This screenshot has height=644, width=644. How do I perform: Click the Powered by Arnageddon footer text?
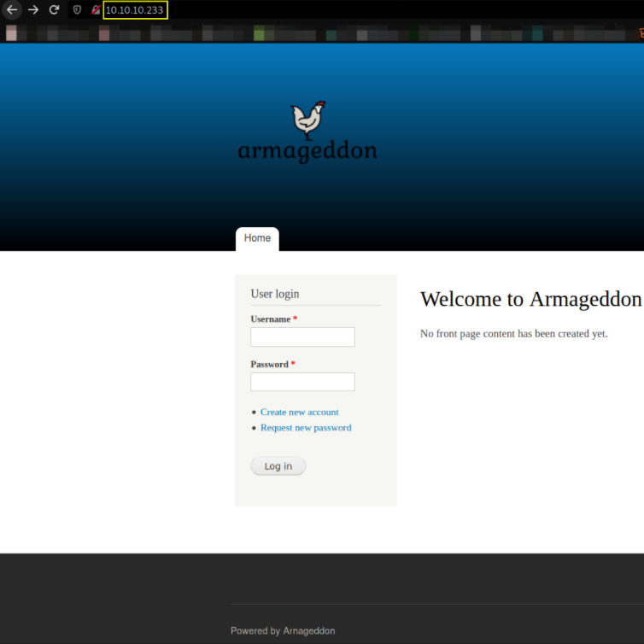click(283, 631)
